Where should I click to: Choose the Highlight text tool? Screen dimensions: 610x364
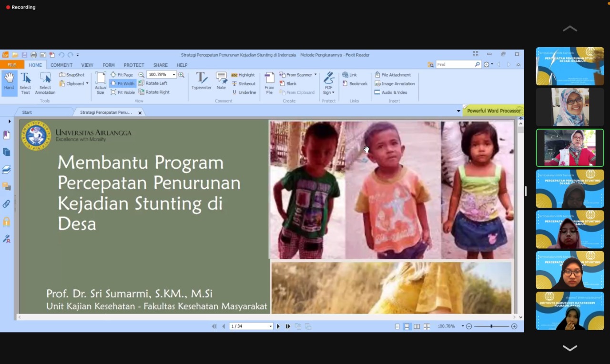[x=243, y=75]
